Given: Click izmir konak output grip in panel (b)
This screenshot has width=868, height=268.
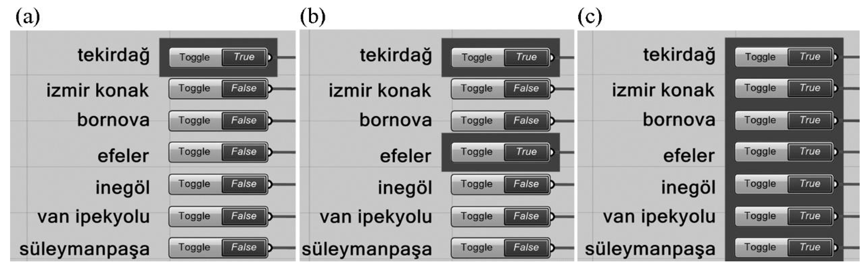Looking at the screenshot, I should [552, 89].
